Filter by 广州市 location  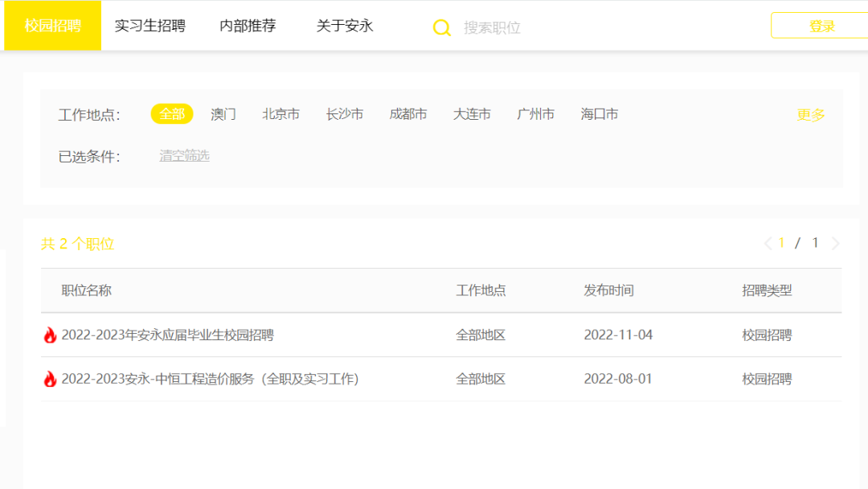pos(536,114)
